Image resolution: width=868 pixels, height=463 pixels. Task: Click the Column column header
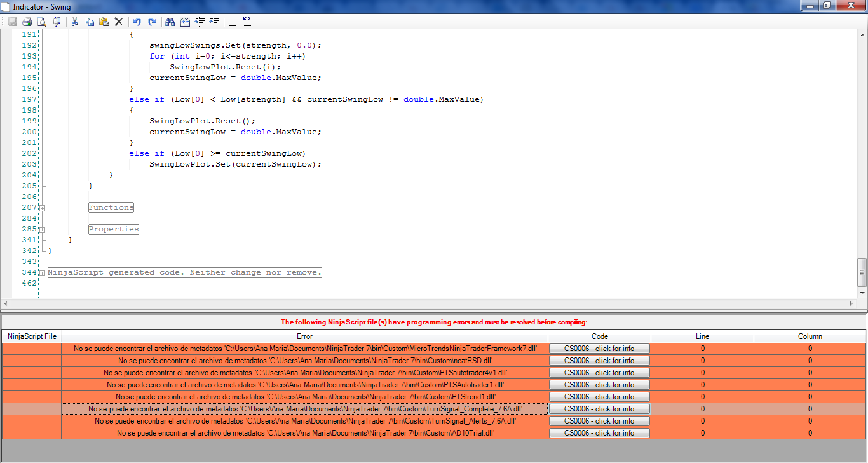(x=810, y=336)
